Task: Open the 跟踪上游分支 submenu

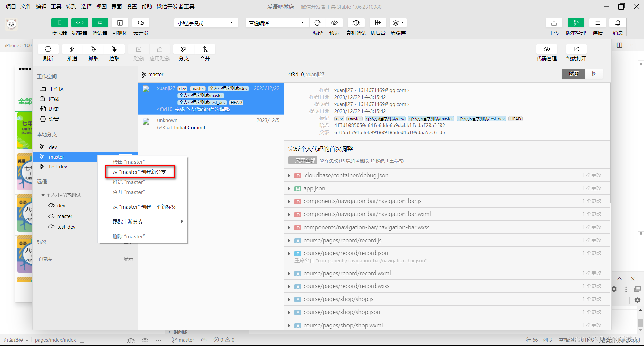Action: 142,221
